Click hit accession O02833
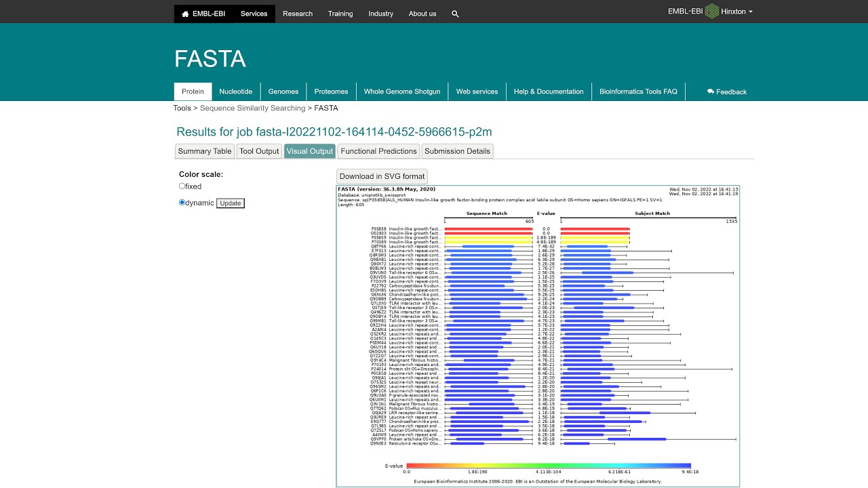Screen dimensions: 868x488 378,233
